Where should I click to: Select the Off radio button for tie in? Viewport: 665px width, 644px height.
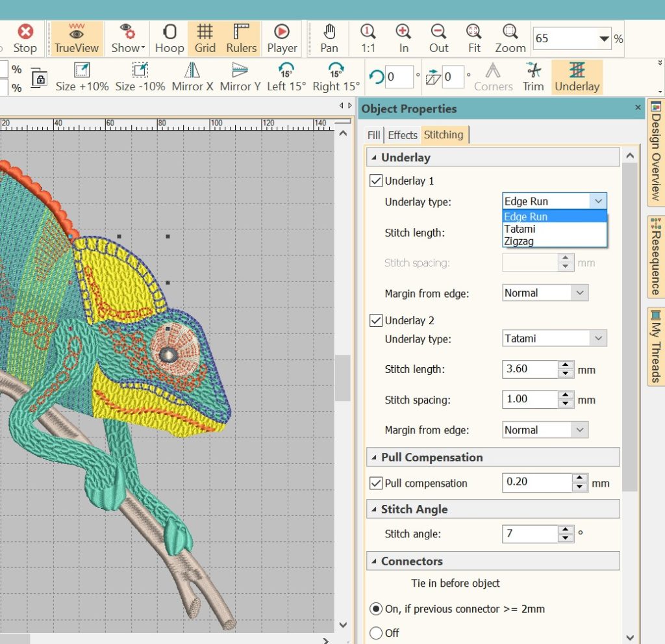coord(376,633)
